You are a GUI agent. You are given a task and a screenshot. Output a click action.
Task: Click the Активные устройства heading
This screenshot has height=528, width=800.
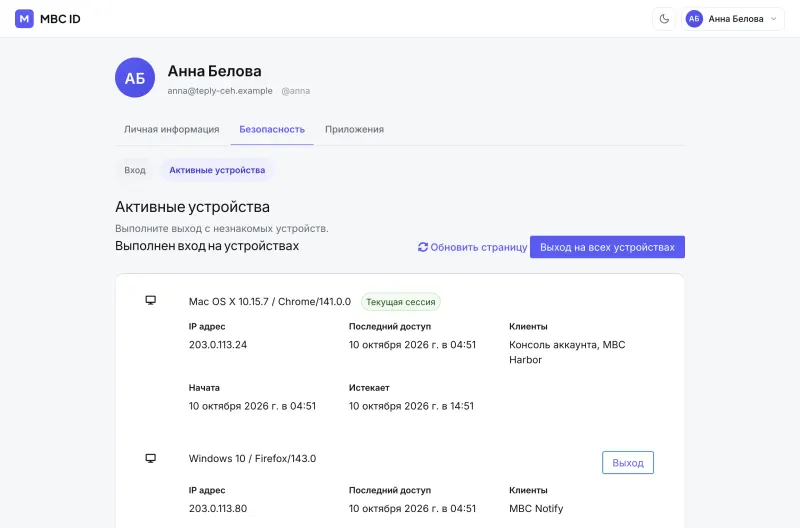[x=192, y=207]
